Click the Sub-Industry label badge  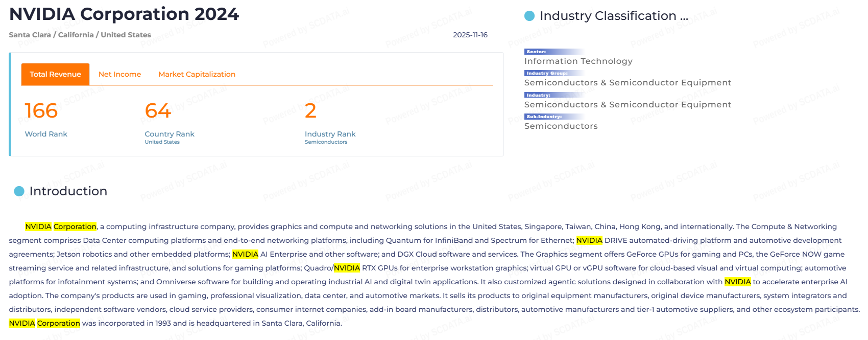[x=544, y=117]
